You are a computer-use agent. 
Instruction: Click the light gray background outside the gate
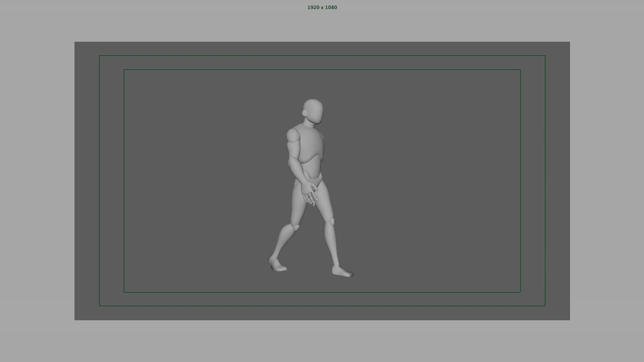(x=34, y=181)
